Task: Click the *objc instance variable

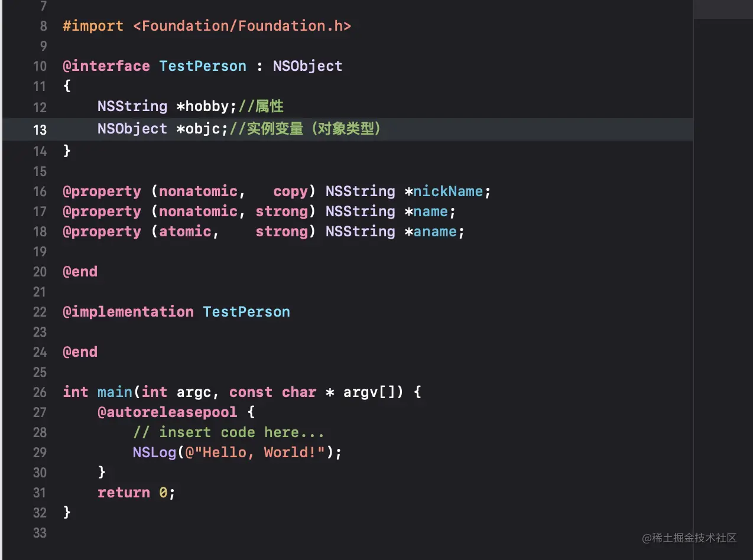Action: tap(202, 129)
